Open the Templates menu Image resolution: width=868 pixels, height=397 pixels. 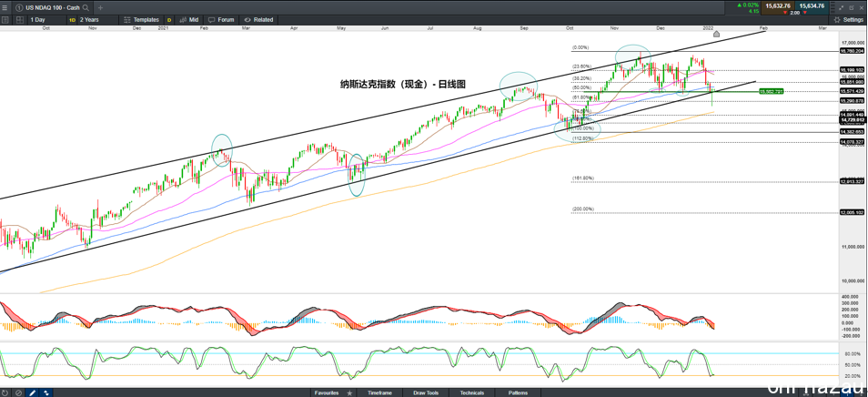click(142, 19)
